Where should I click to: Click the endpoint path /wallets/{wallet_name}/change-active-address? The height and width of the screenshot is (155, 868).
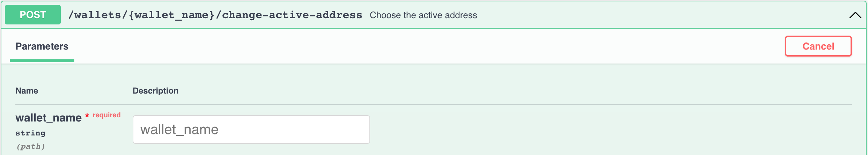pyautogui.click(x=215, y=15)
